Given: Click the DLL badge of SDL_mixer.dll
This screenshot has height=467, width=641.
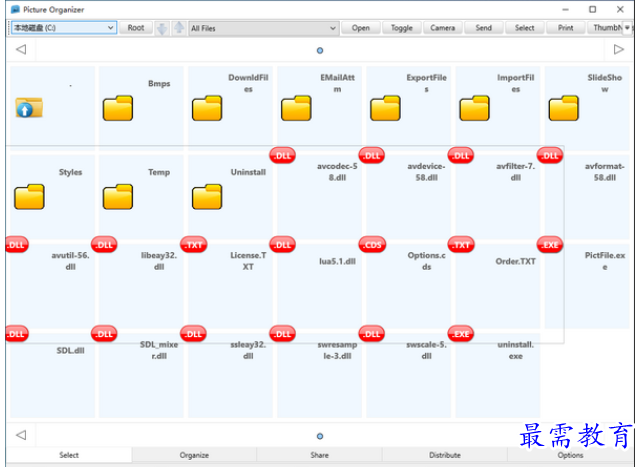Looking at the screenshot, I should click(104, 334).
